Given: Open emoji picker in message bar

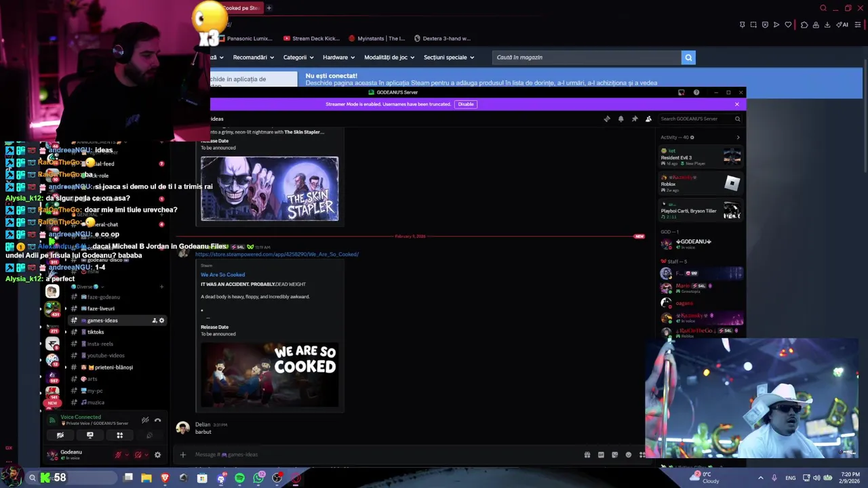Looking at the screenshot, I should click(x=629, y=455).
